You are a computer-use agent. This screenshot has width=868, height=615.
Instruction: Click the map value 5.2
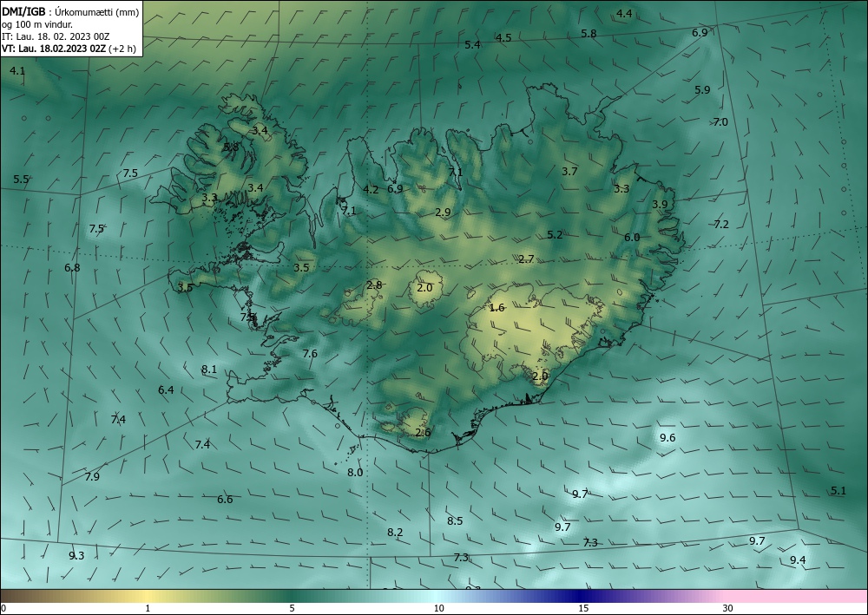point(555,235)
